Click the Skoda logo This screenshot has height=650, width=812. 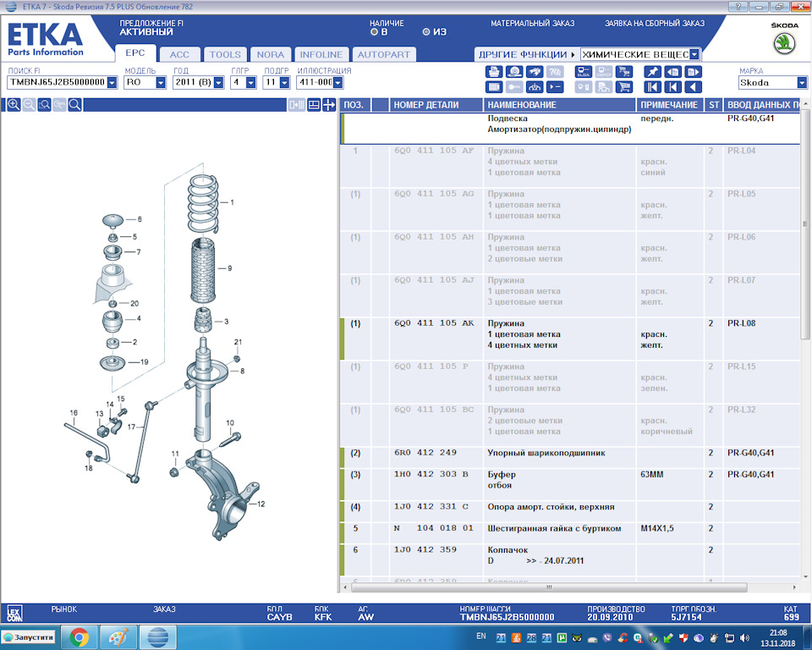[x=784, y=43]
